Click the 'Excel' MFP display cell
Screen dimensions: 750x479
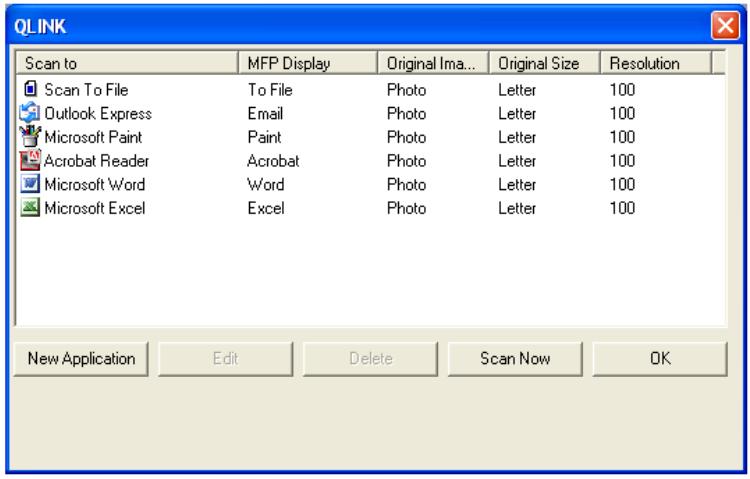pyautogui.click(x=266, y=208)
